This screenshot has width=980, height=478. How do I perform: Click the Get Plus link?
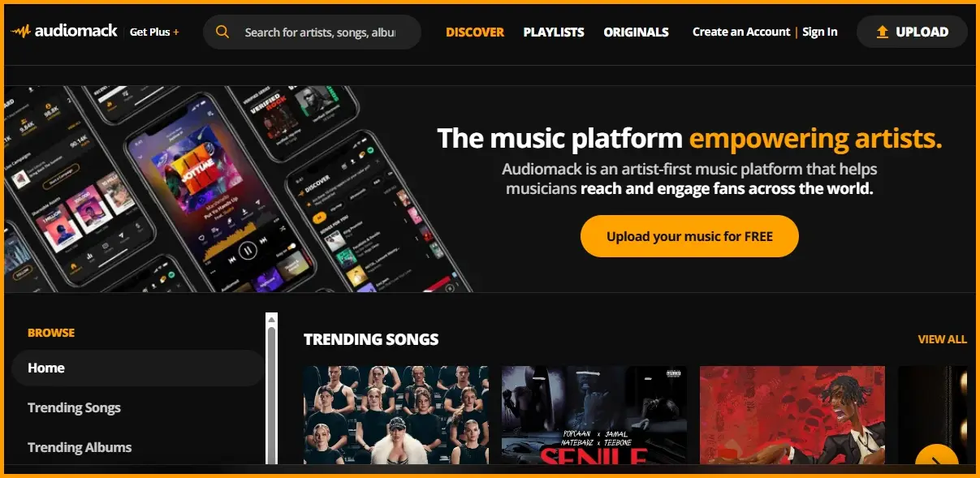click(x=154, y=32)
